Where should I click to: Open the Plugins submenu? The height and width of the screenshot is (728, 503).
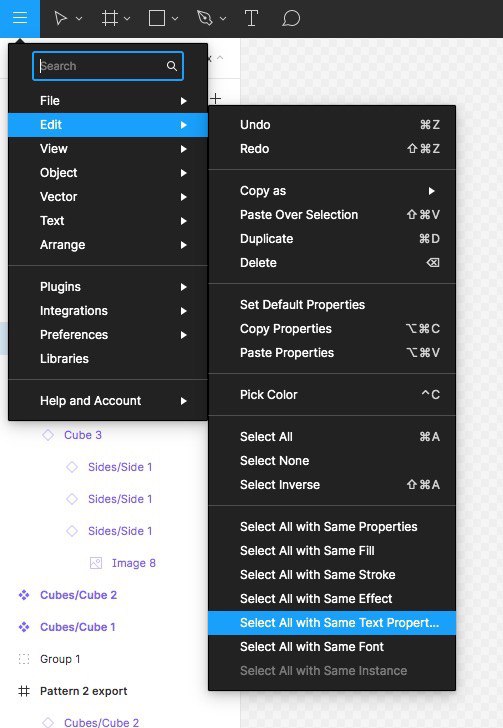108,287
